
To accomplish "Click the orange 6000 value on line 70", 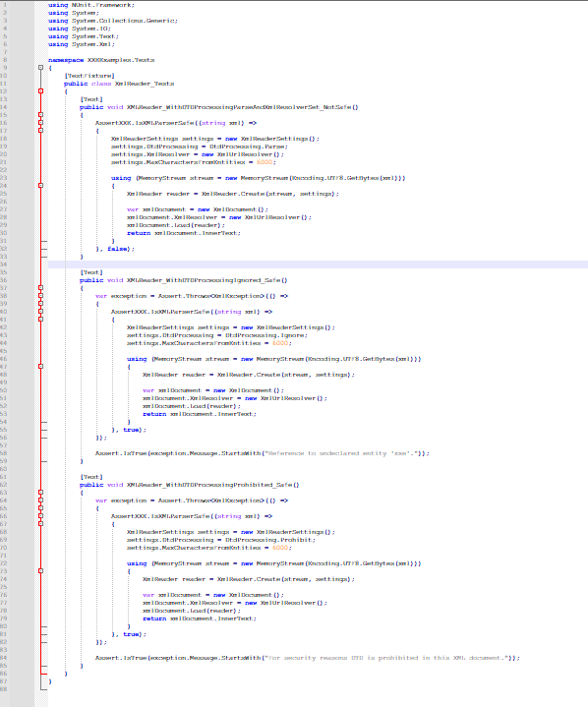I will click(x=280, y=548).
